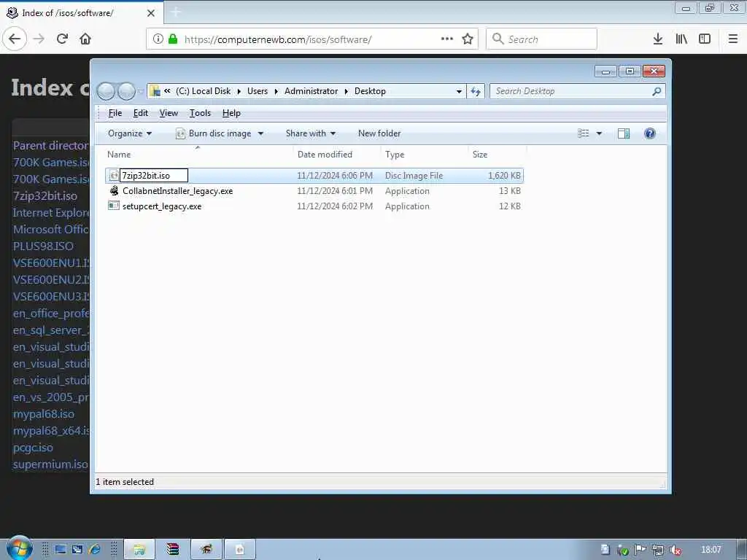Open the Firefox downloads arrow

[658, 39]
